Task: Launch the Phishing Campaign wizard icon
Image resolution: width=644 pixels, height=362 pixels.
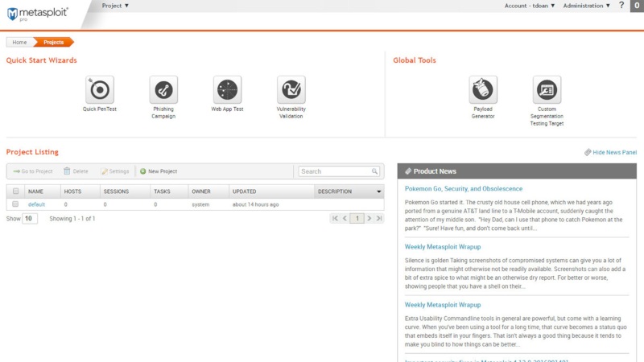Action: [x=163, y=89]
